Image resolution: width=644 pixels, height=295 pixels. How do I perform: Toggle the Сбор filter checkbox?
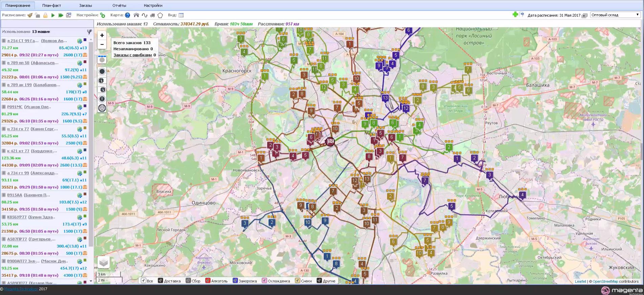point(188,281)
